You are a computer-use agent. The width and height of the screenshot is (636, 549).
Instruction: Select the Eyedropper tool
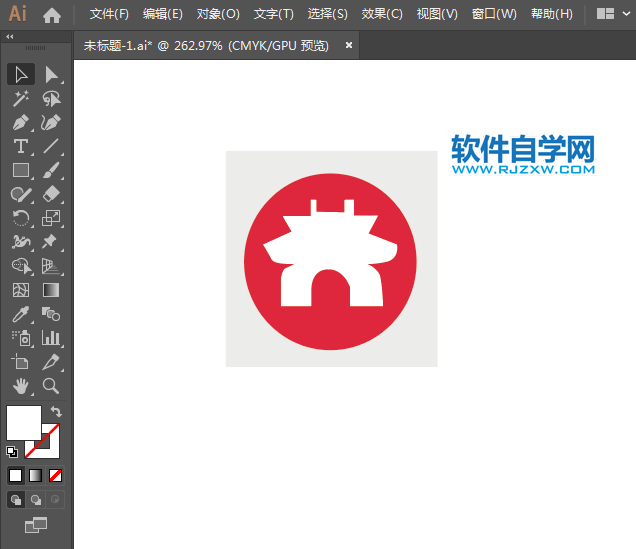coord(21,314)
